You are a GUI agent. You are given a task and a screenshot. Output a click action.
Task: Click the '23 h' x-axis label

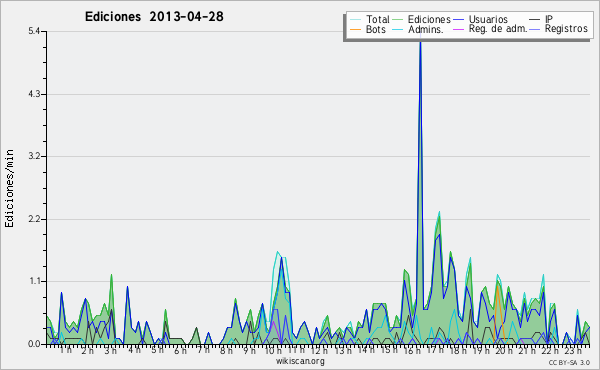tap(574, 350)
